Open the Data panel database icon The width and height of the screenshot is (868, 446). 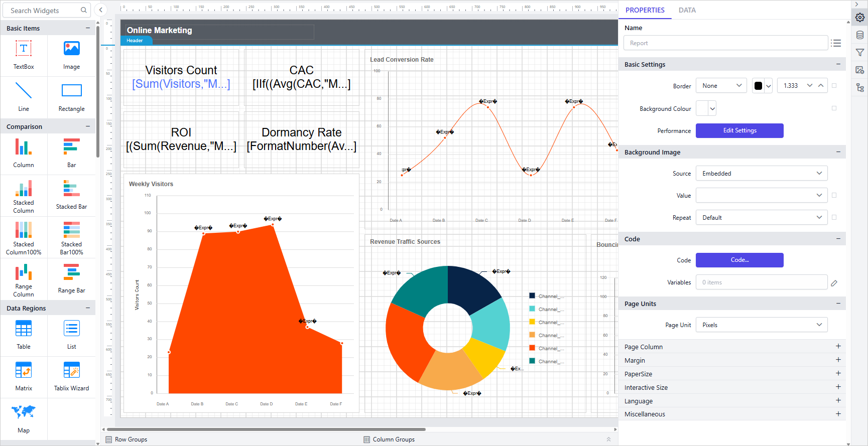point(860,35)
